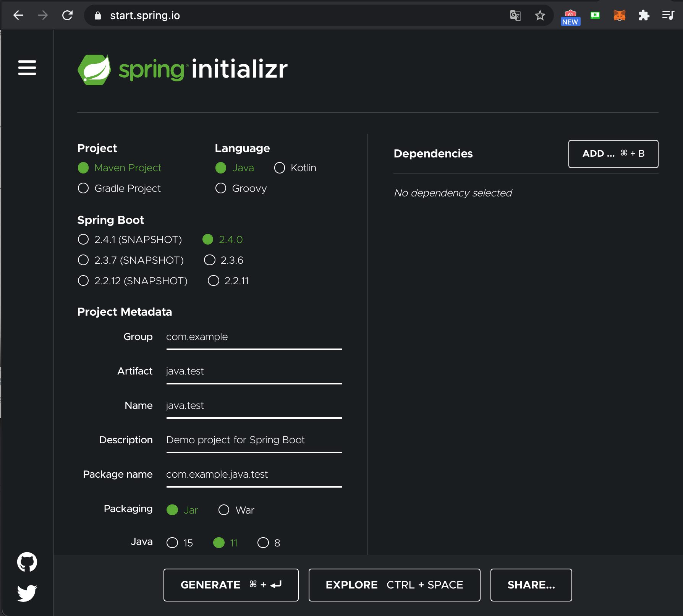
Task: Open the Twitter link icon
Action: pyautogui.click(x=27, y=593)
